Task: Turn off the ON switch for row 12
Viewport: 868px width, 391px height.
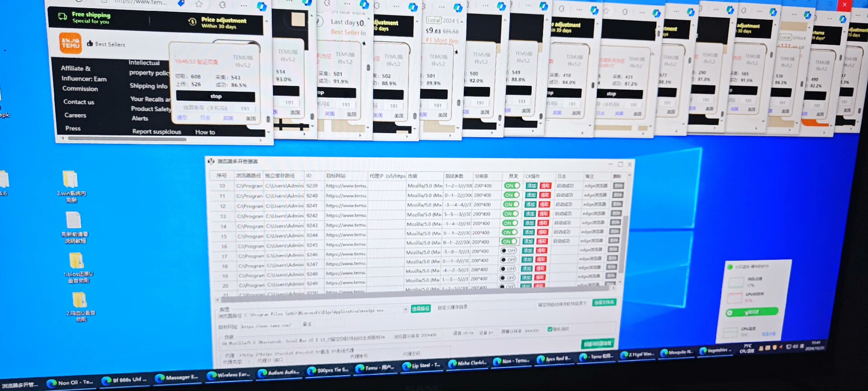Action: [x=511, y=204]
